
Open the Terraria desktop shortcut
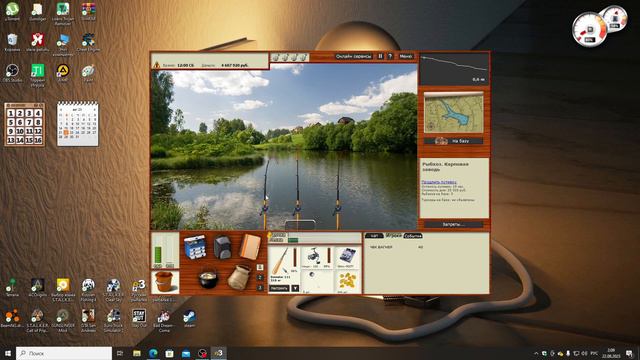pyautogui.click(x=12, y=287)
